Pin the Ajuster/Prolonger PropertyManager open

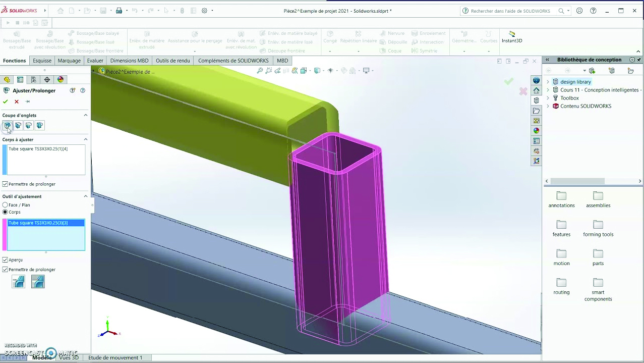coord(27,101)
